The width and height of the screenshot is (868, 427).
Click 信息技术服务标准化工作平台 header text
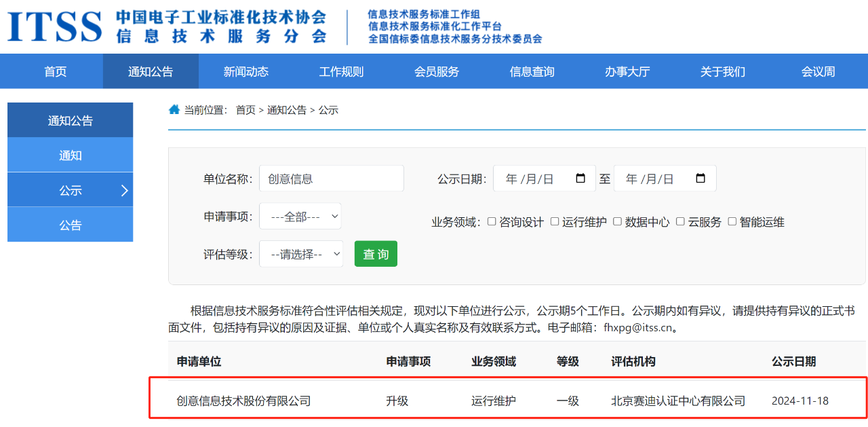click(x=435, y=26)
